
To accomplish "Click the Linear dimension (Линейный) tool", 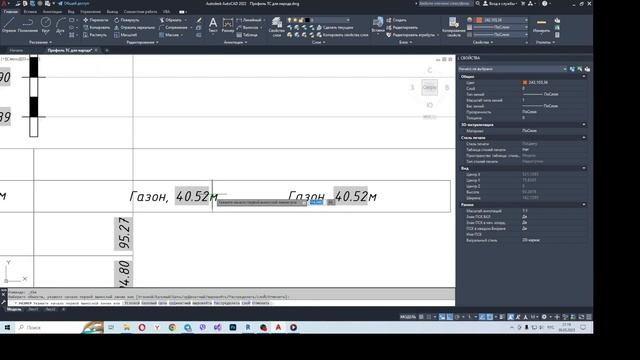I will [x=249, y=20].
